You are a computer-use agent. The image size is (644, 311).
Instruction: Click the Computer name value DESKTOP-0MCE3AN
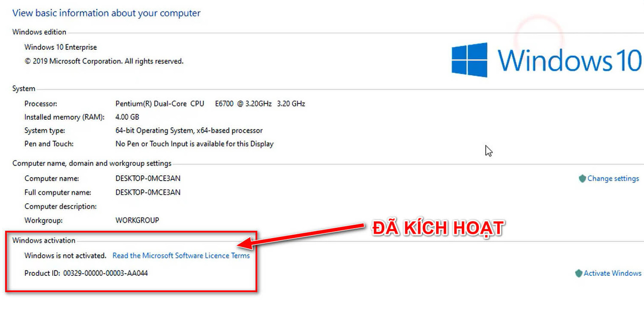pos(148,178)
